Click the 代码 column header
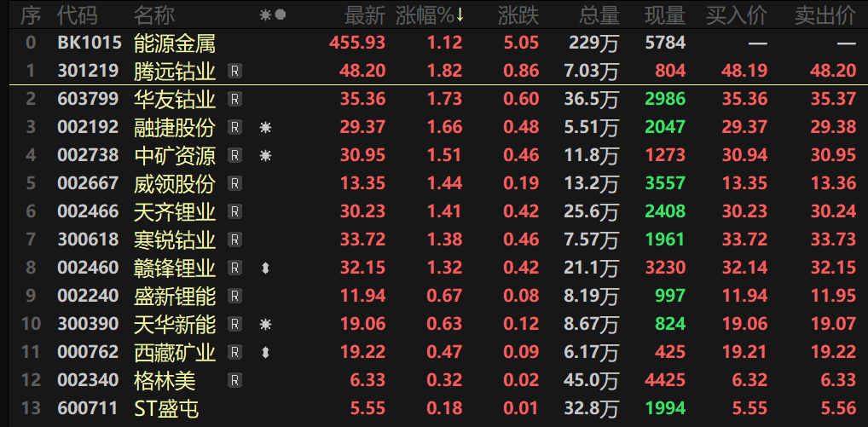The image size is (868, 427). 78,16
